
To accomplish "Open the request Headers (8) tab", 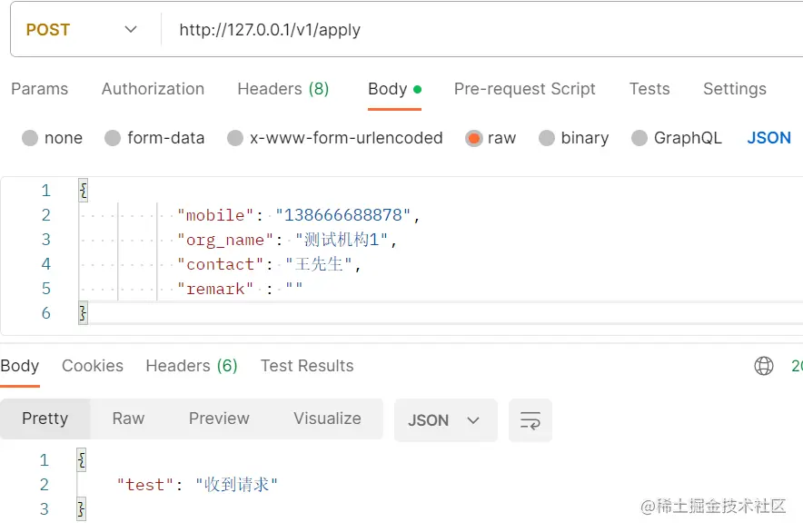I will (283, 89).
